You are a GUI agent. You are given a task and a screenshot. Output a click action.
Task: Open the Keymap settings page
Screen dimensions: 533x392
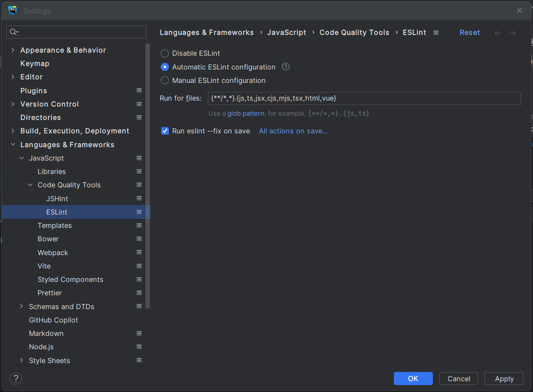[x=35, y=63]
